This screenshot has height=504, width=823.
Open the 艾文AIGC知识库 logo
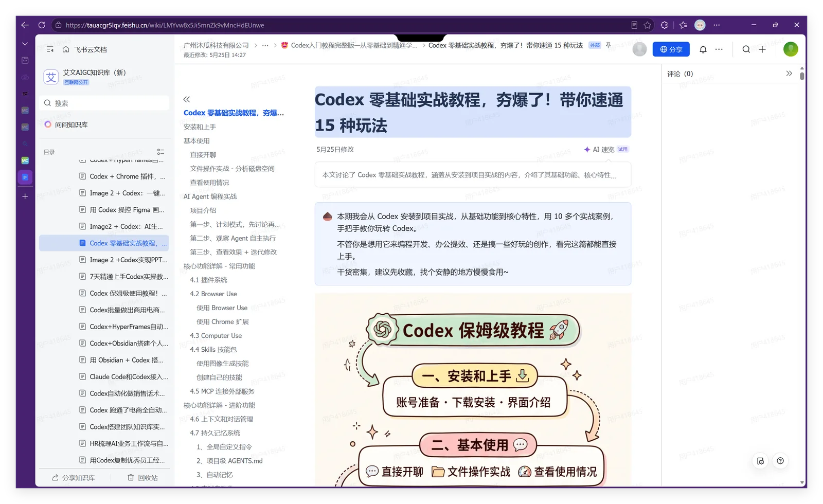click(51, 77)
